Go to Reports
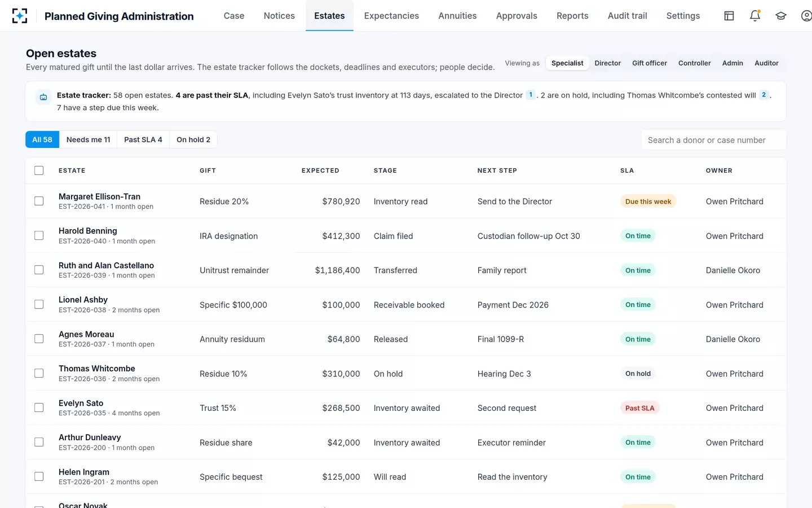 [x=572, y=16]
